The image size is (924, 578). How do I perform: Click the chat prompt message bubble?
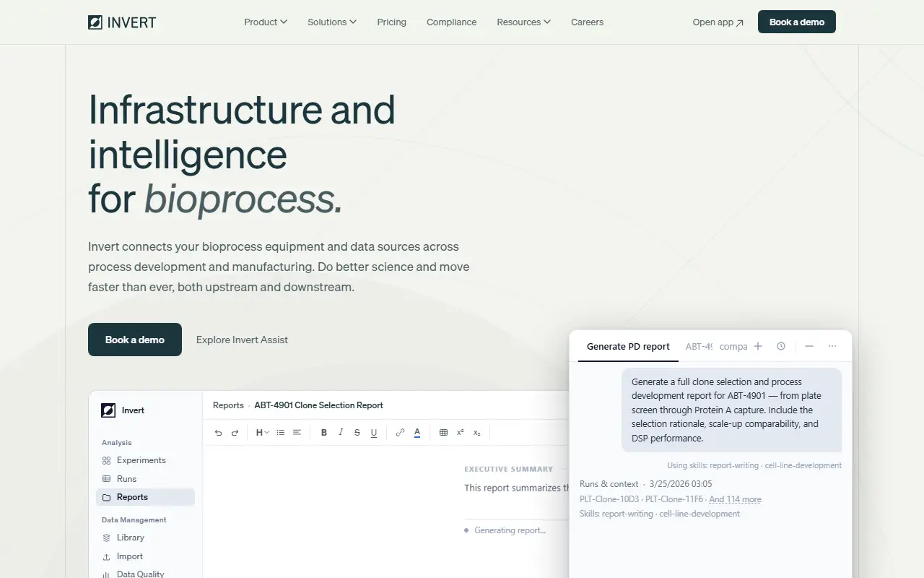(731, 410)
